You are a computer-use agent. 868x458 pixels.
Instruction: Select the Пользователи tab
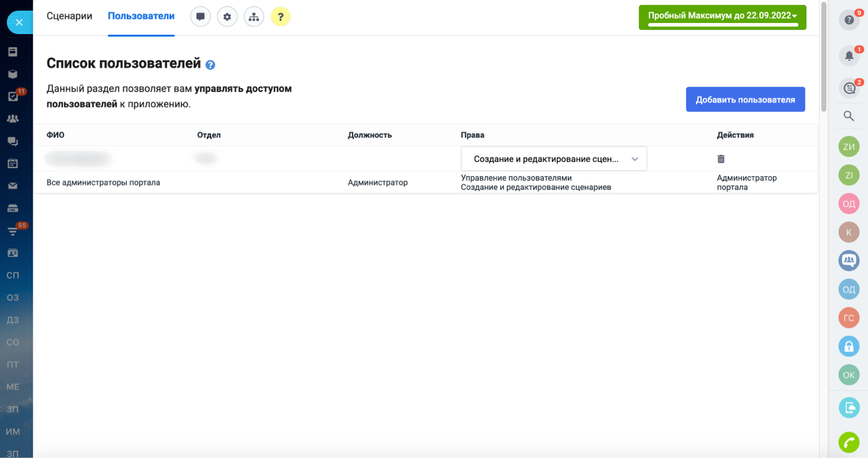point(141,16)
